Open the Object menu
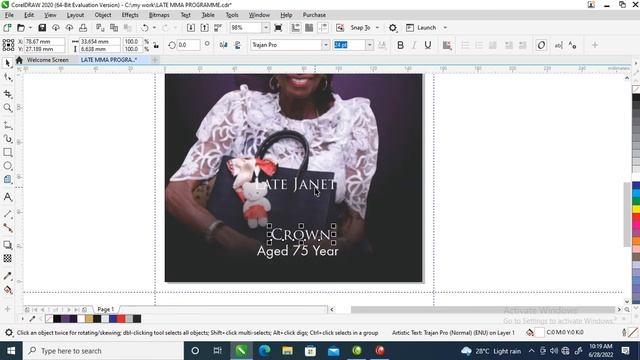Screen dimensions: 640x360 102,15
